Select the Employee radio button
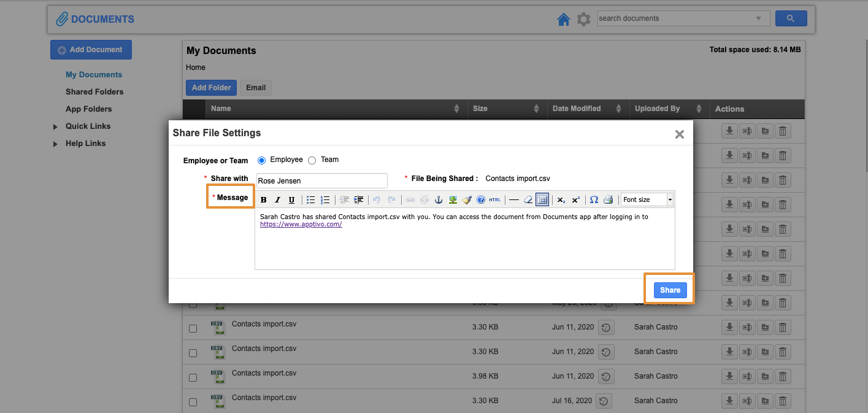This screenshot has height=413, width=868. (262, 160)
